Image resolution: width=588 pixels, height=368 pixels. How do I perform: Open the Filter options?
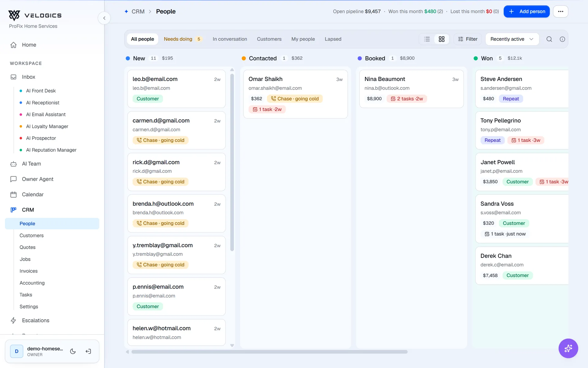click(x=468, y=39)
